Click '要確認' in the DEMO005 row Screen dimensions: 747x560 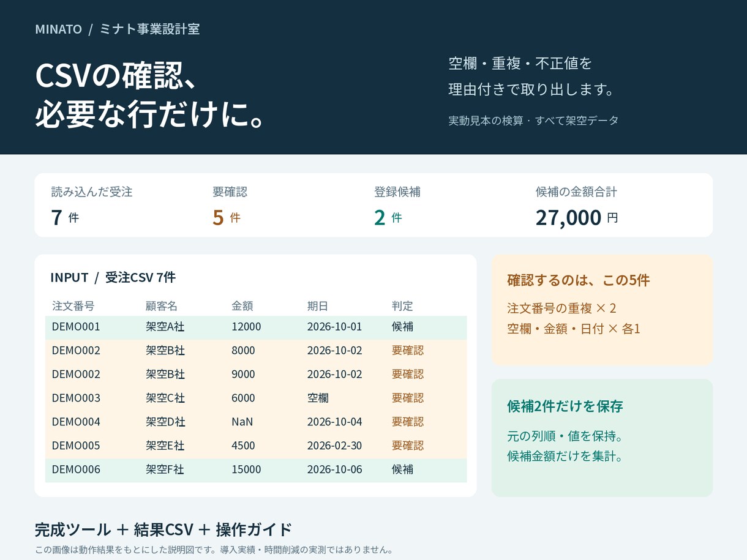[408, 446]
